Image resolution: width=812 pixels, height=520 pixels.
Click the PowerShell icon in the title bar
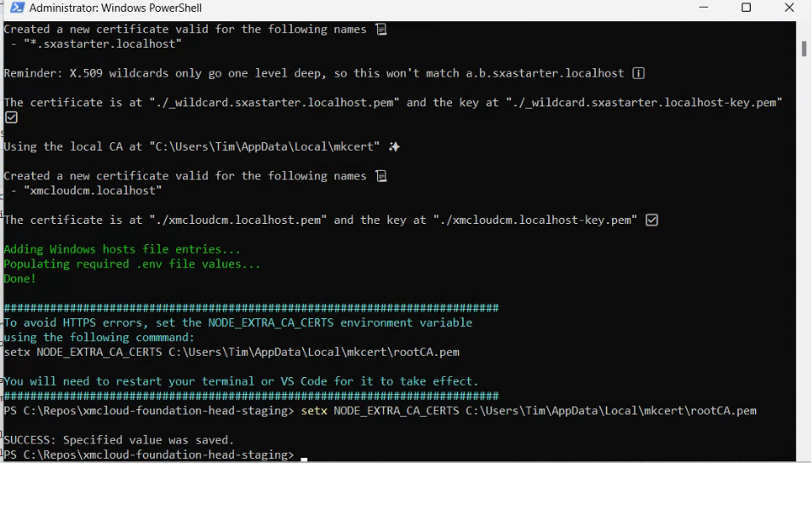[x=16, y=9]
